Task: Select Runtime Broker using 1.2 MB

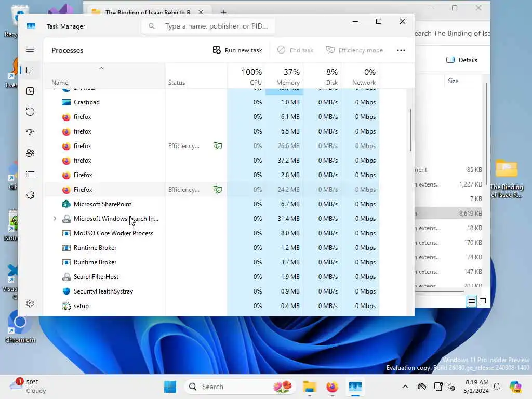Action: [212, 248]
